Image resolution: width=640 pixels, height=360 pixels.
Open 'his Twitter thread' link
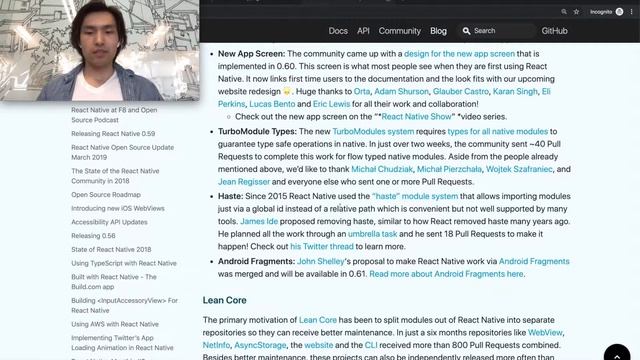pyautogui.click(x=322, y=247)
